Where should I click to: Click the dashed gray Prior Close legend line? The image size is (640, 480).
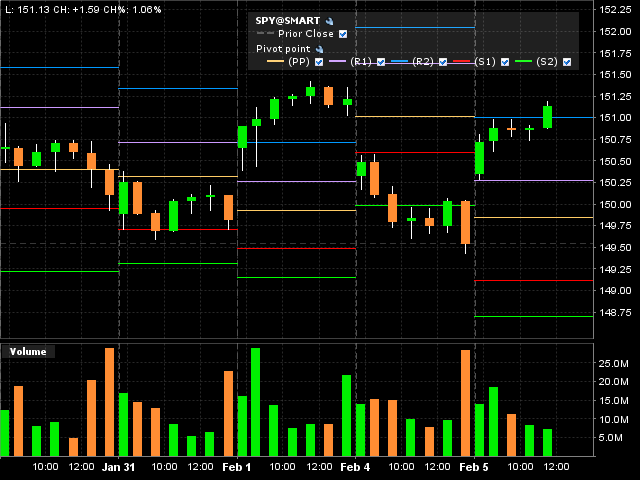264,33
